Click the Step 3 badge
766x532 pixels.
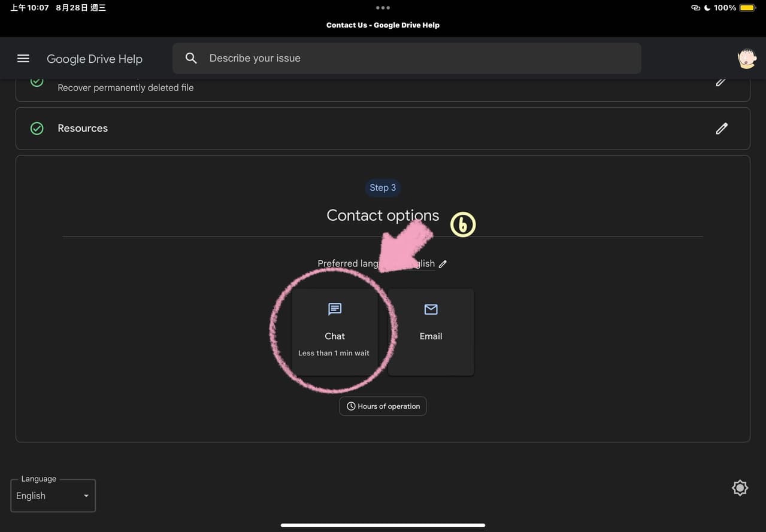pyautogui.click(x=383, y=187)
